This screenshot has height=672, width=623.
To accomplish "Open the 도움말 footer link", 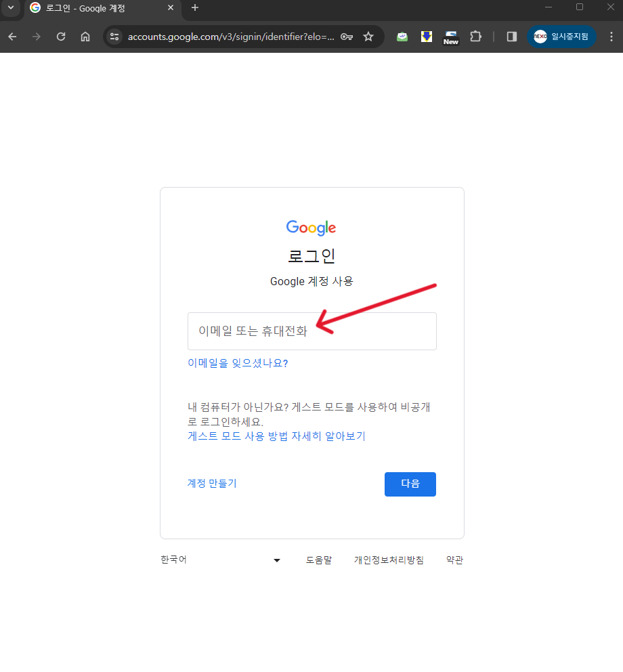I will 319,560.
